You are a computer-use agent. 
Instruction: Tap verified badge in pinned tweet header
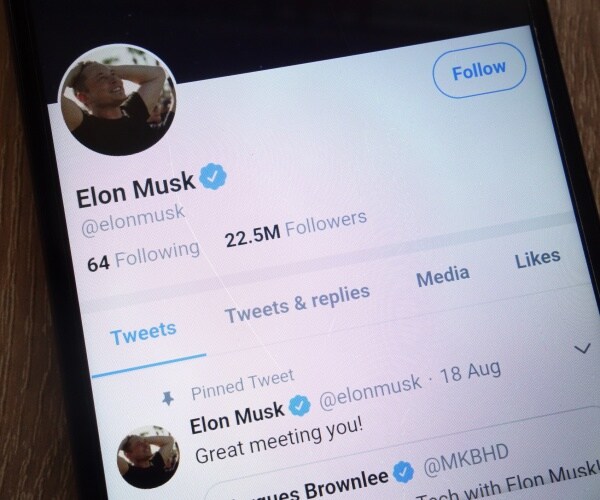[299, 406]
